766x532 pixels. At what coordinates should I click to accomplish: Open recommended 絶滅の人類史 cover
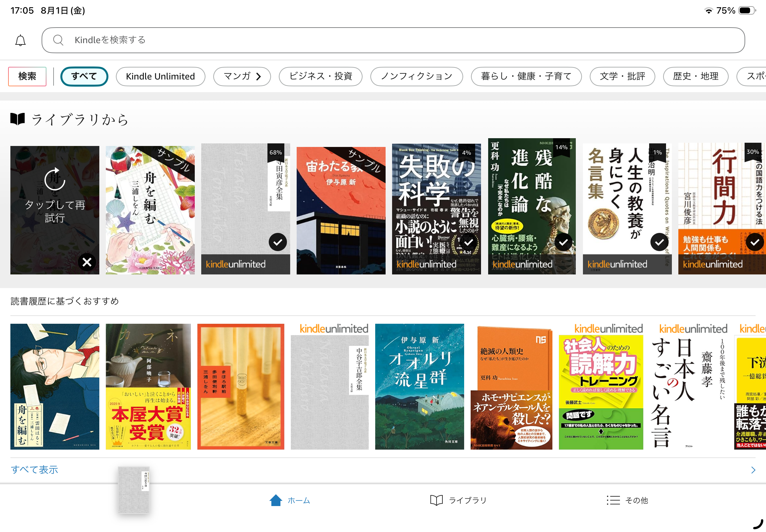point(512,387)
